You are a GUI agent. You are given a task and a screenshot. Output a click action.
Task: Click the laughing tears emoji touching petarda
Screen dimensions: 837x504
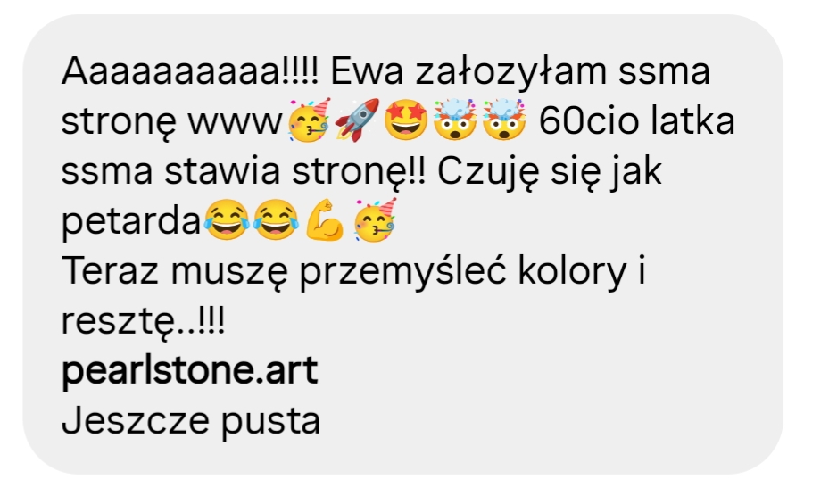[x=227, y=219]
